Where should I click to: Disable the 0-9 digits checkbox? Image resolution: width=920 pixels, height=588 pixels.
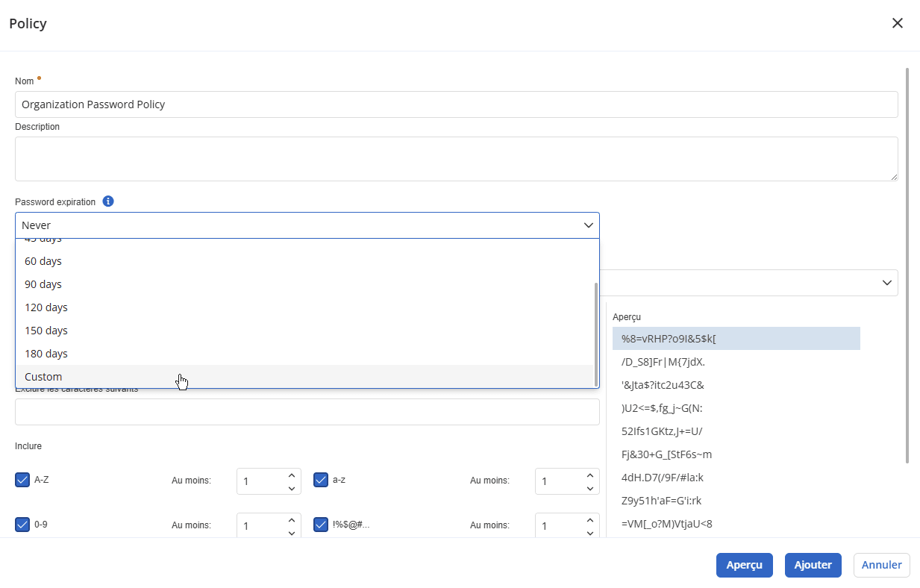pyautogui.click(x=22, y=525)
